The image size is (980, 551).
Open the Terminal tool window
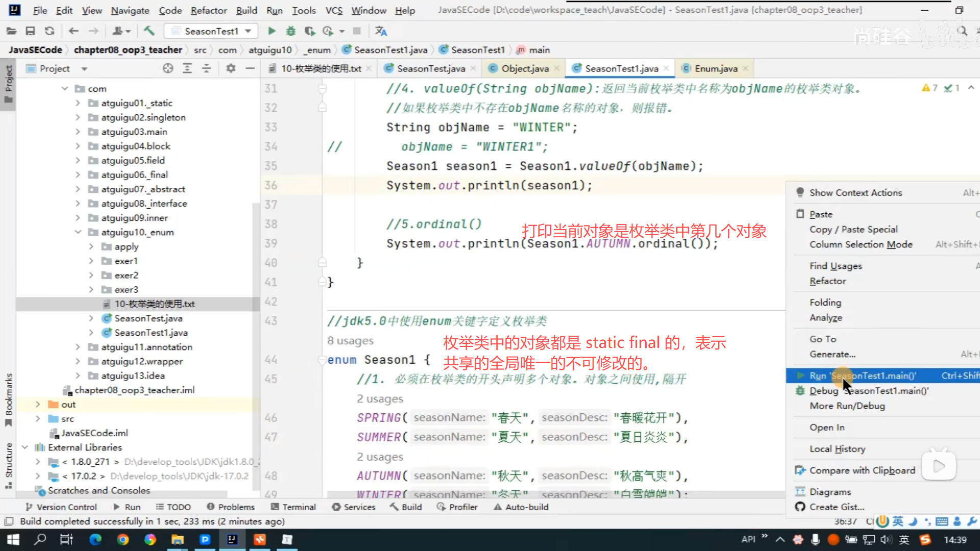pos(293,507)
